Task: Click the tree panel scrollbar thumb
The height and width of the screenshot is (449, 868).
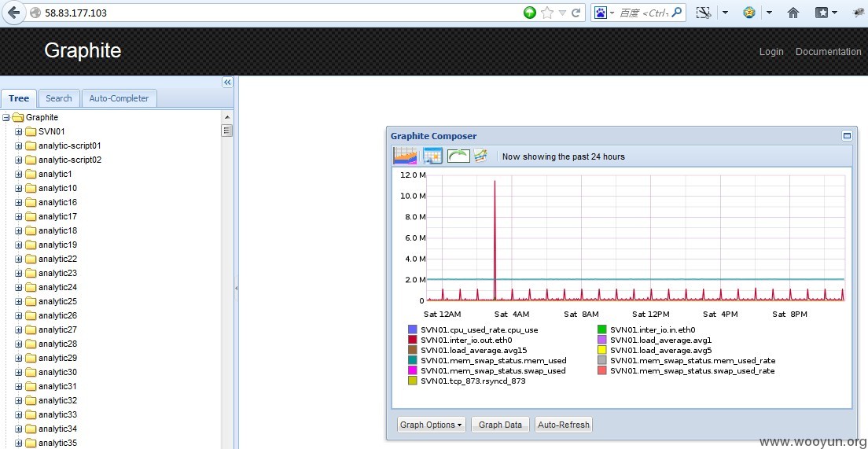Action: [227, 131]
